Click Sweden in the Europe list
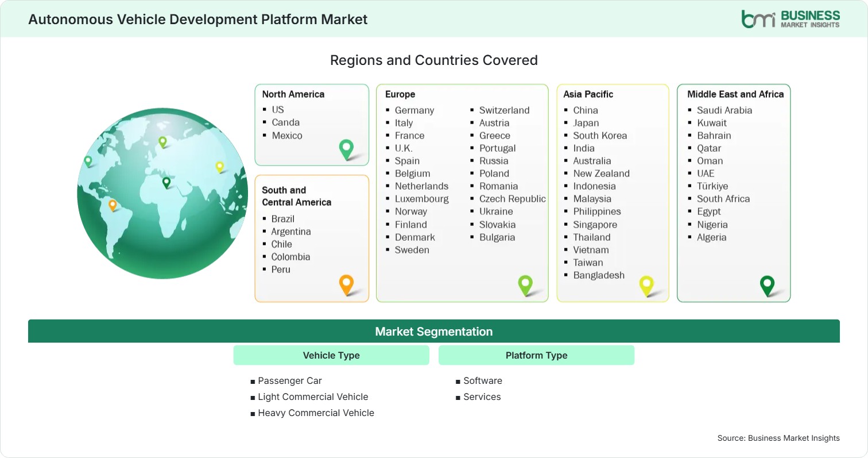Screen dimensions: 868x458 coord(412,250)
